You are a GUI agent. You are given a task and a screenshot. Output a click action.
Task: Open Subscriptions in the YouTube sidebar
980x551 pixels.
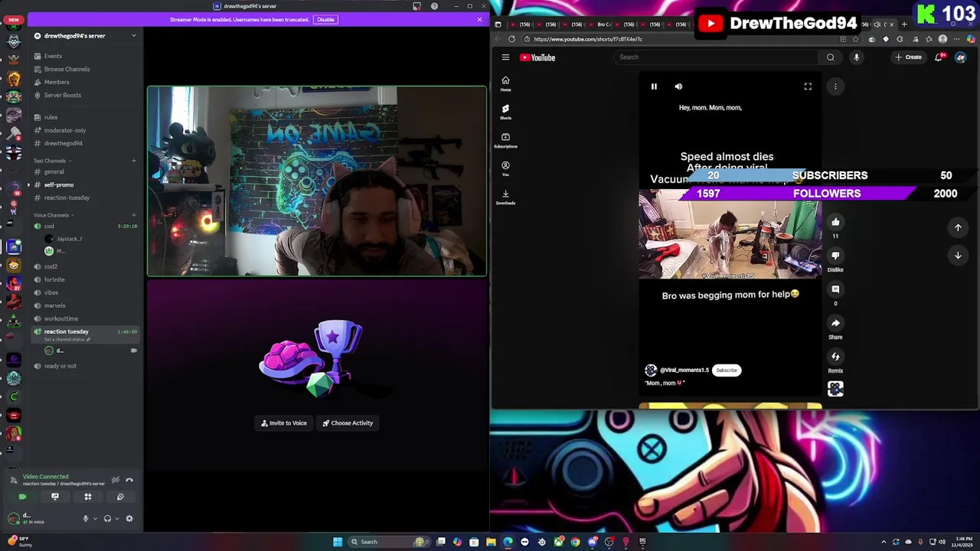(505, 140)
